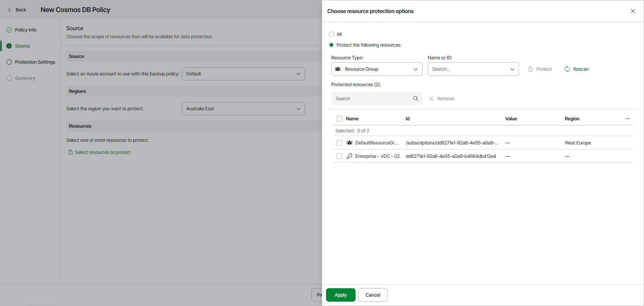
Task: Check the DefaultResourceGroup row checkbox
Action: click(339, 143)
